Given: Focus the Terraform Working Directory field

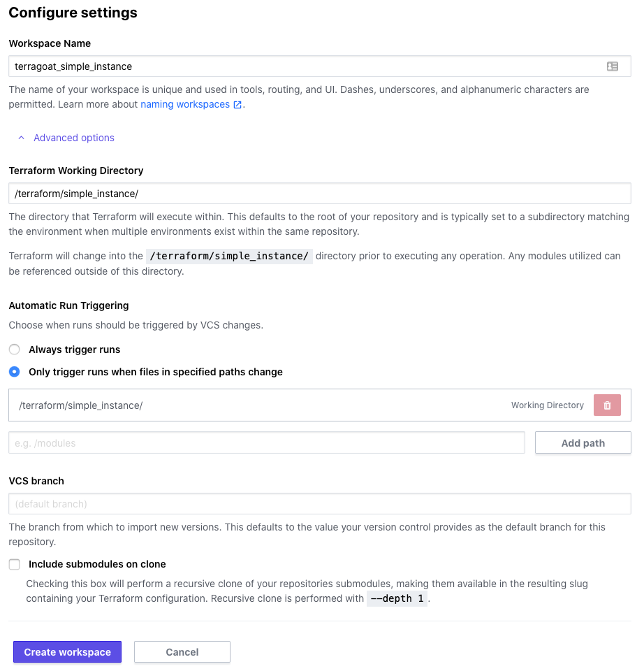Looking at the screenshot, I should click(x=320, y=194).
